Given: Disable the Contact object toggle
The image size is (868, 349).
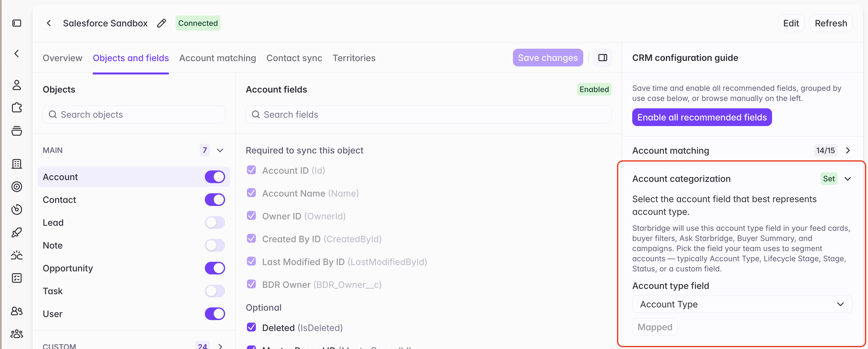Looking at the screenshot, I should tap(215, 200).
